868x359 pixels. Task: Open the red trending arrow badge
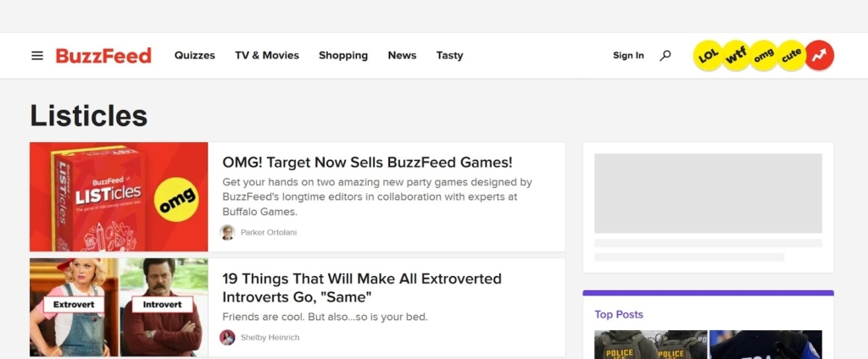point(820,55)
